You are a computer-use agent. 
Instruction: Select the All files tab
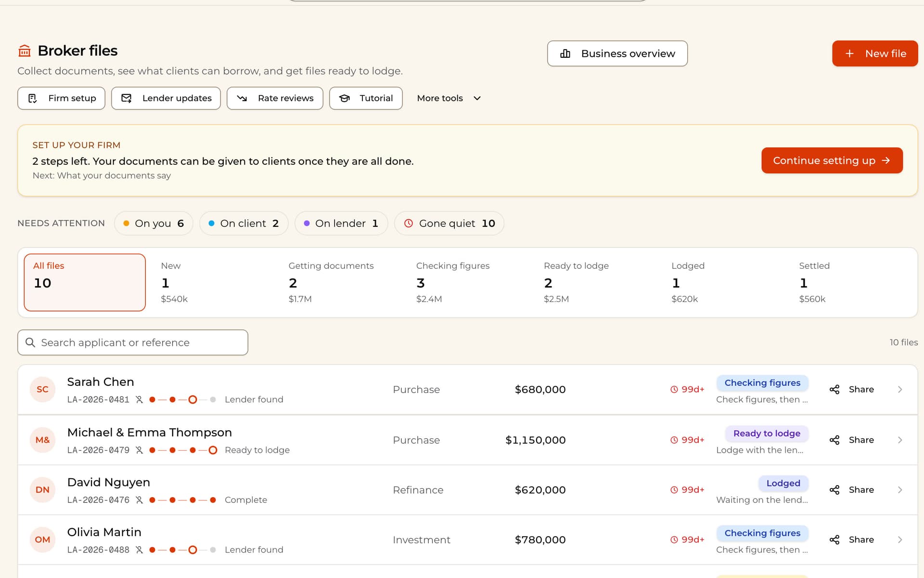tap(85, 282)
